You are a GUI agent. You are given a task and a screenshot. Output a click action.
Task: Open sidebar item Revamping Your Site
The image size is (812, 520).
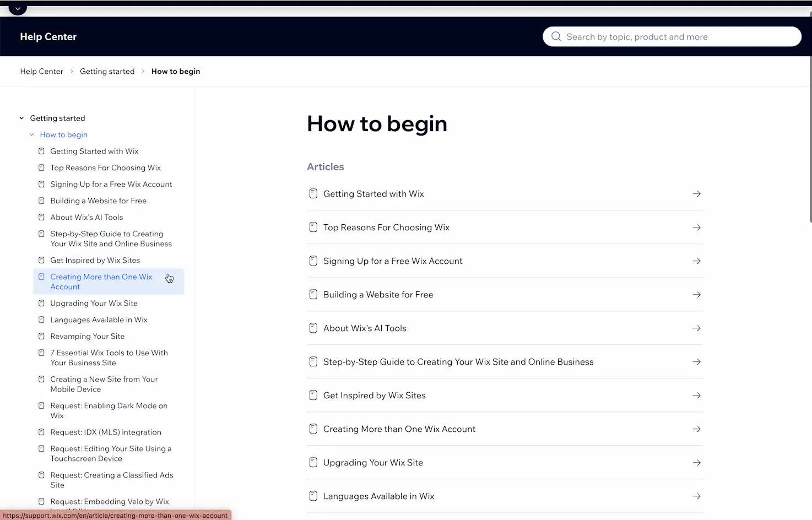click(x=87, y=336)
